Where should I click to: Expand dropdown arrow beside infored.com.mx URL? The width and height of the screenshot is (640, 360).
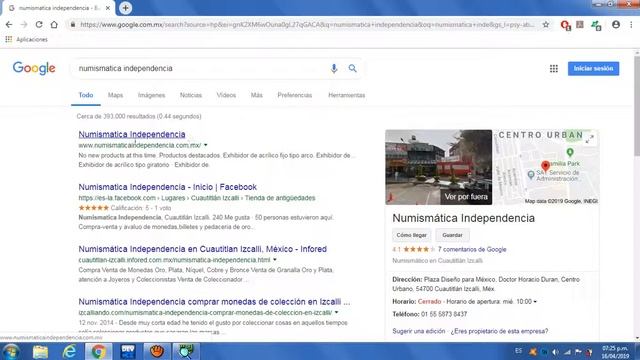coord(275,260)
